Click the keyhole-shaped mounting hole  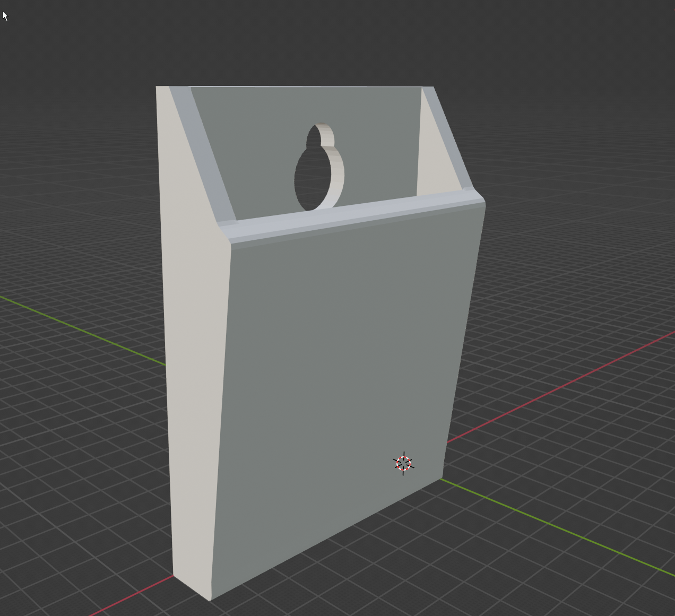319,167
